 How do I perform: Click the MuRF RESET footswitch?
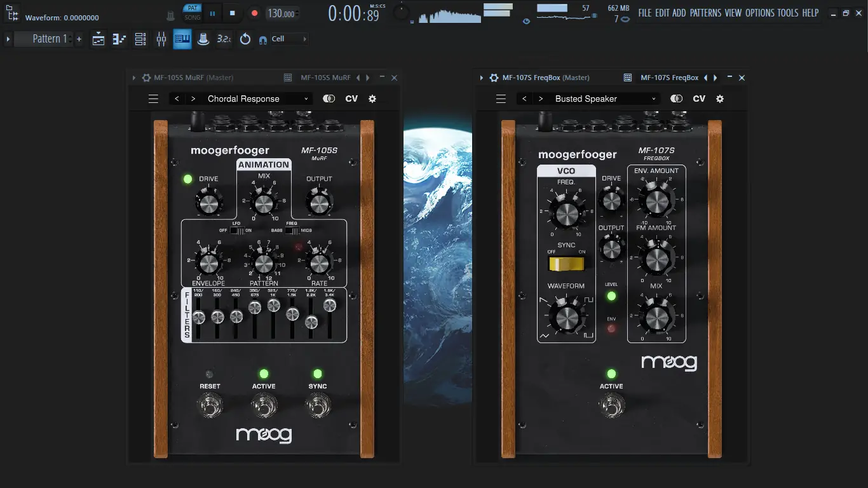point(210,404)
